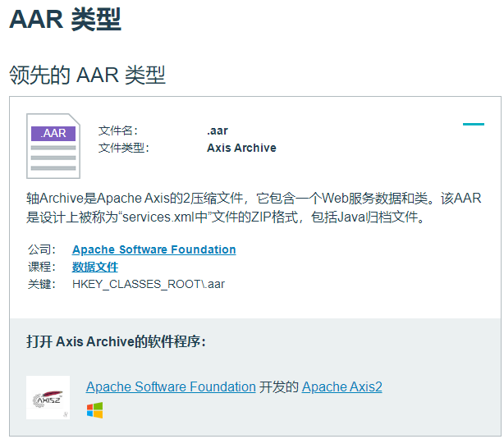The image size is (504, 439).
Task: Click the Apache Axis2 logo thumbnail
Action: click(48, 397)
